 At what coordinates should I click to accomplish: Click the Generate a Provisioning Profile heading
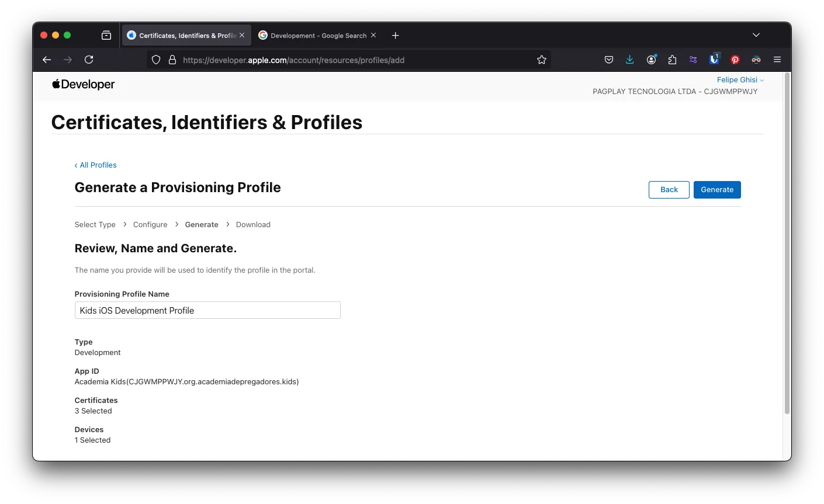pyautogui.click(x=178, y=187)
